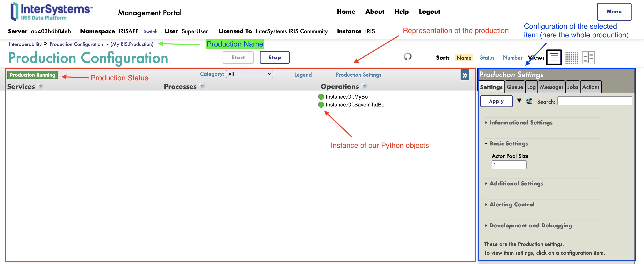Screen dimensions: 644x264
Task: Open the Category dropdown
Action: [249, 74]
